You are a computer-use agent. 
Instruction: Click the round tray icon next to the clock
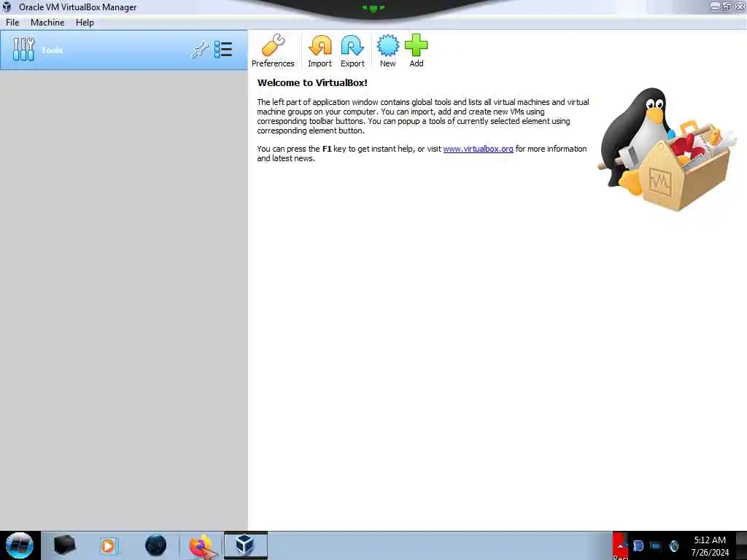coord(673,546)
